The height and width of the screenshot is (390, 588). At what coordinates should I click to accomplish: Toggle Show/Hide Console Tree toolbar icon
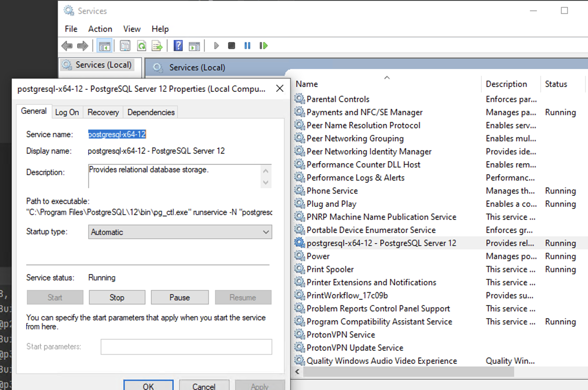click(x=105, y=46)
